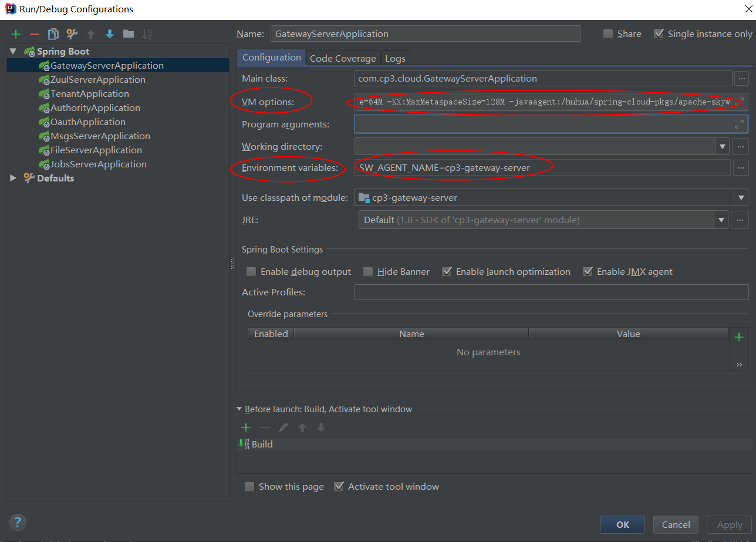The height and width of the screenshot is (542, 756).
Task: Switch to Configuration tab
Action: pos(271,58)
